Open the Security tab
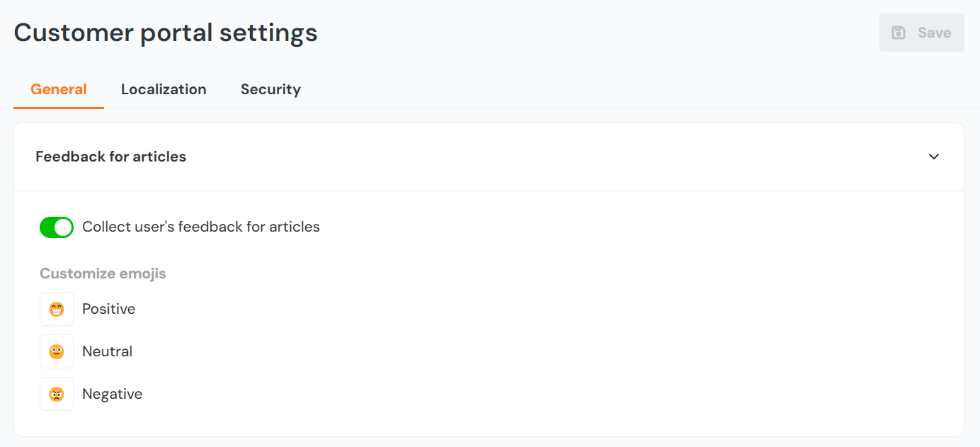The width and height of the screenshot is (980, 447). 270,89
